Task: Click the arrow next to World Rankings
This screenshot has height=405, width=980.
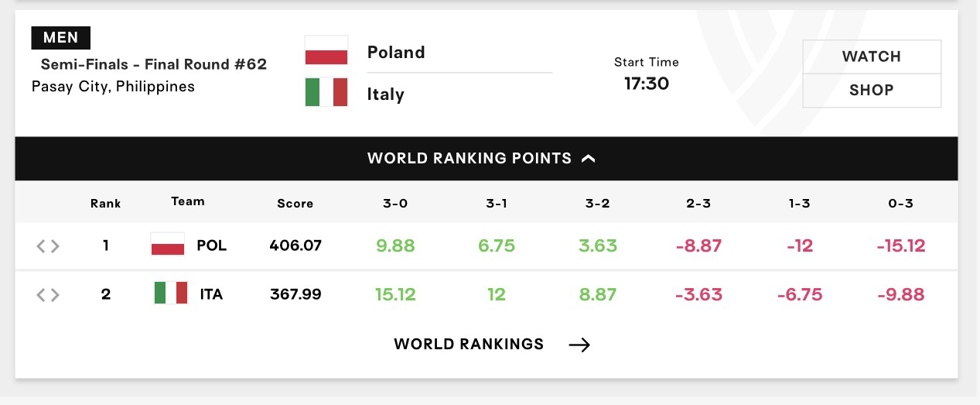Action: tap(579, 345)
